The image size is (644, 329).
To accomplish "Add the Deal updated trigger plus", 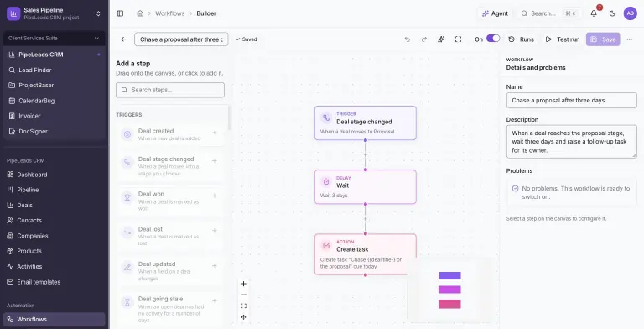I will [x=215, y=266].
